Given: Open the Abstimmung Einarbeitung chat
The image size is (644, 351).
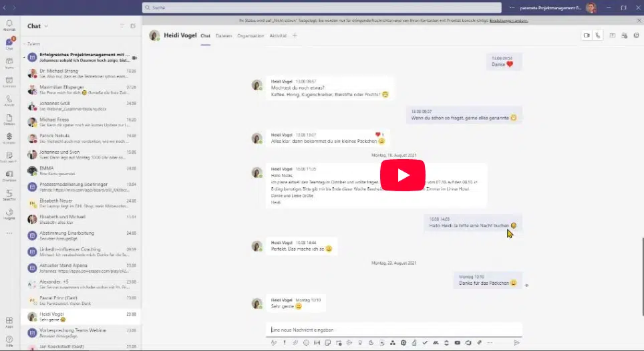Looking at the screenshot, I should pyautogui.click(x=82, y=235).
